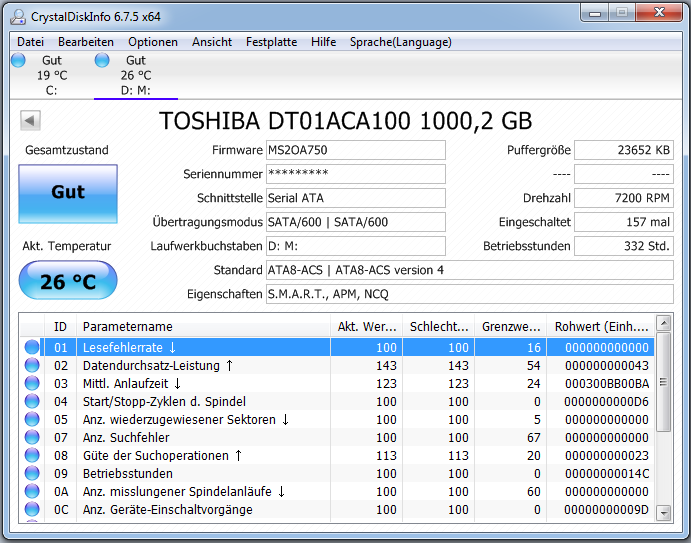This screenshot has height=543, width=691.
Task: Click the Eigenschaften field S.M.A.R.T., APM, NCQ
Action: [470, 294]
